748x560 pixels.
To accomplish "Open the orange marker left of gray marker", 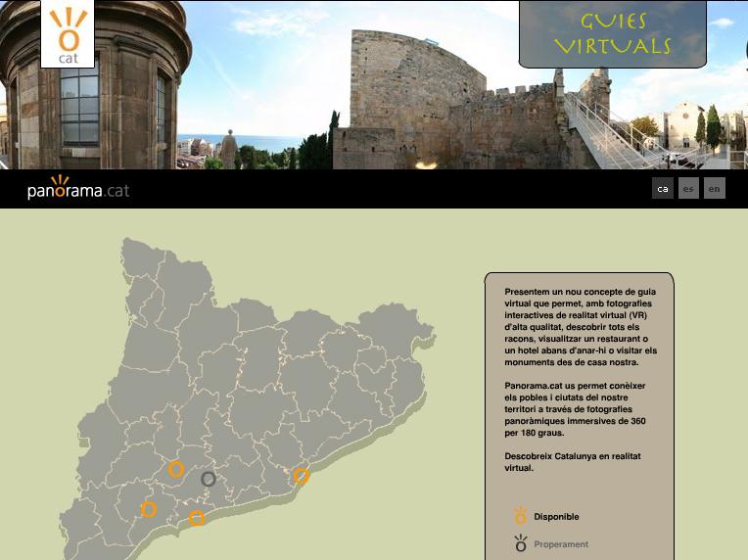I will click(x=176, y=470).
